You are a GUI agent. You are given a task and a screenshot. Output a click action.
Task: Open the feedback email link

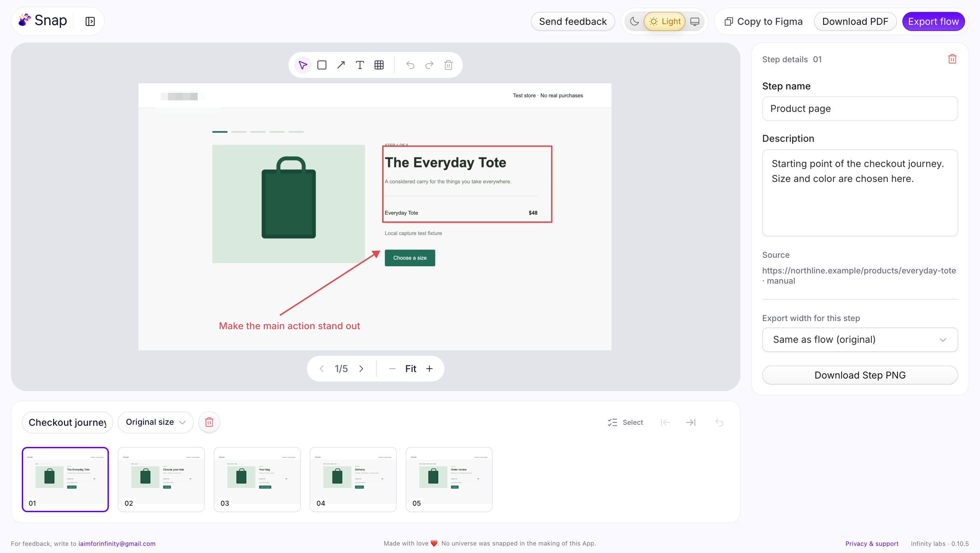(x=117, y=543)
